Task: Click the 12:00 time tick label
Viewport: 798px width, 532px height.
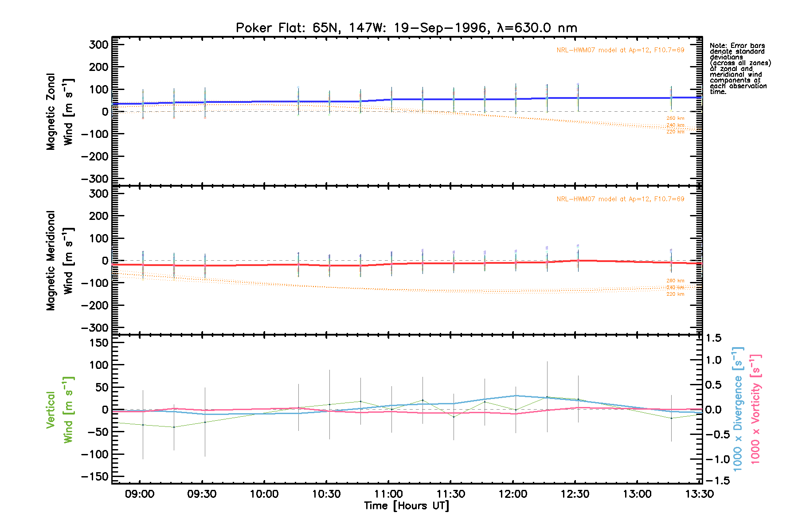Action: coord(513,494)
